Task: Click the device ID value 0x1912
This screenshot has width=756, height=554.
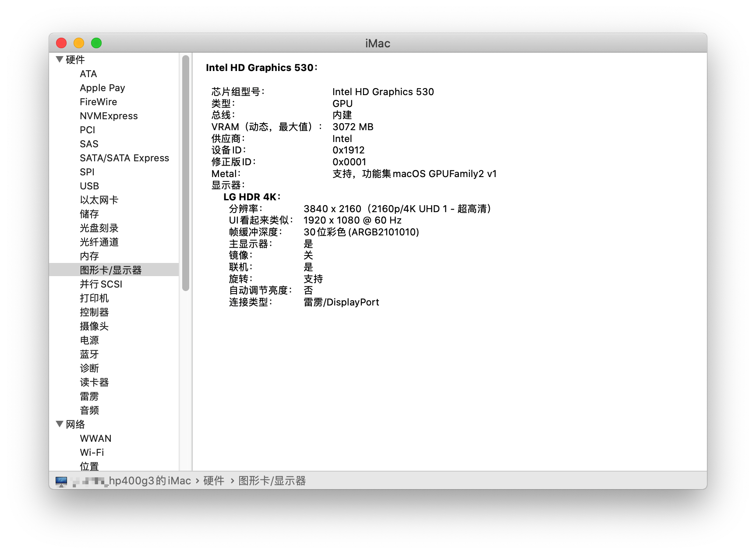Action: [x=349, y=150]
